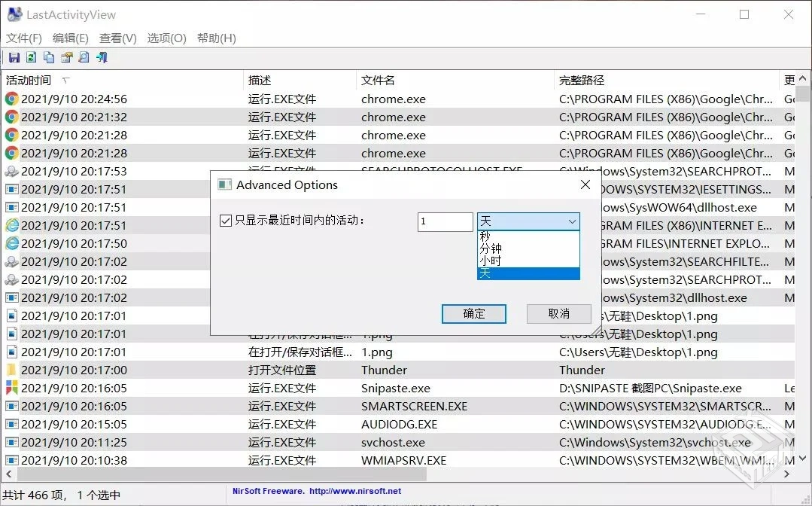Open the 查看(V) menu

click(x=117, y=38)
